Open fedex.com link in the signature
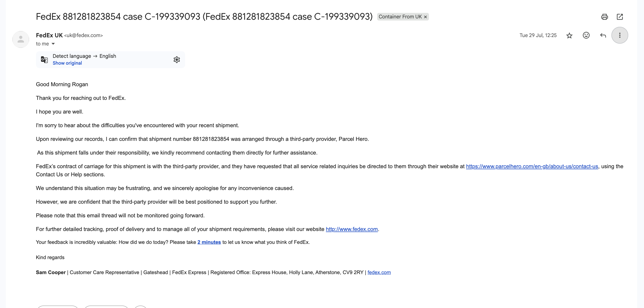 tap(379, 273)
